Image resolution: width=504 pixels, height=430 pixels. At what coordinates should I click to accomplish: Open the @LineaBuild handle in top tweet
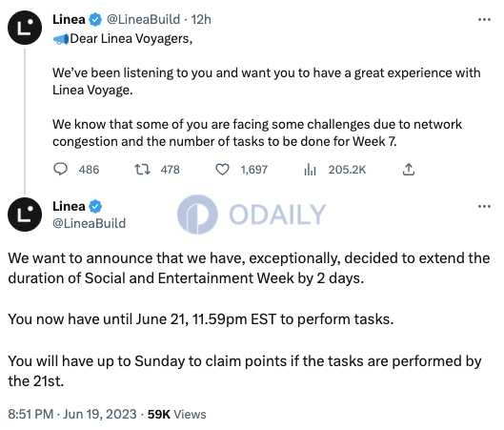point(143,20)
